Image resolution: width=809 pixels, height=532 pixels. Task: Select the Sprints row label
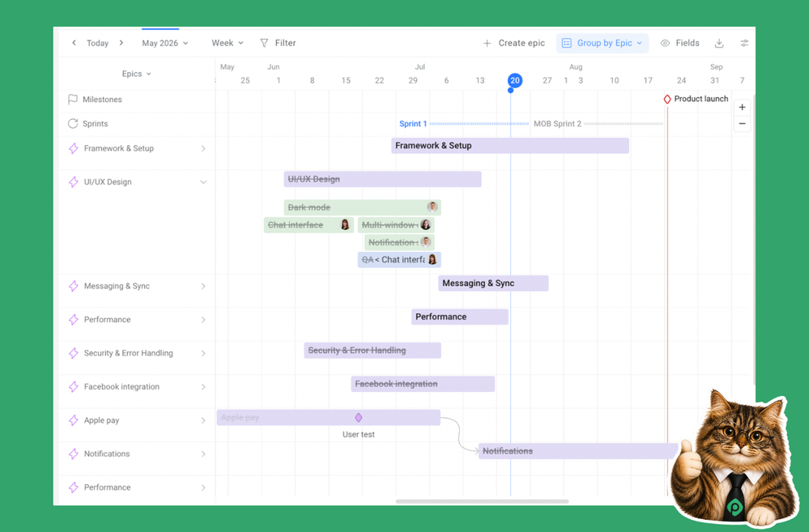tap(96, 124)
